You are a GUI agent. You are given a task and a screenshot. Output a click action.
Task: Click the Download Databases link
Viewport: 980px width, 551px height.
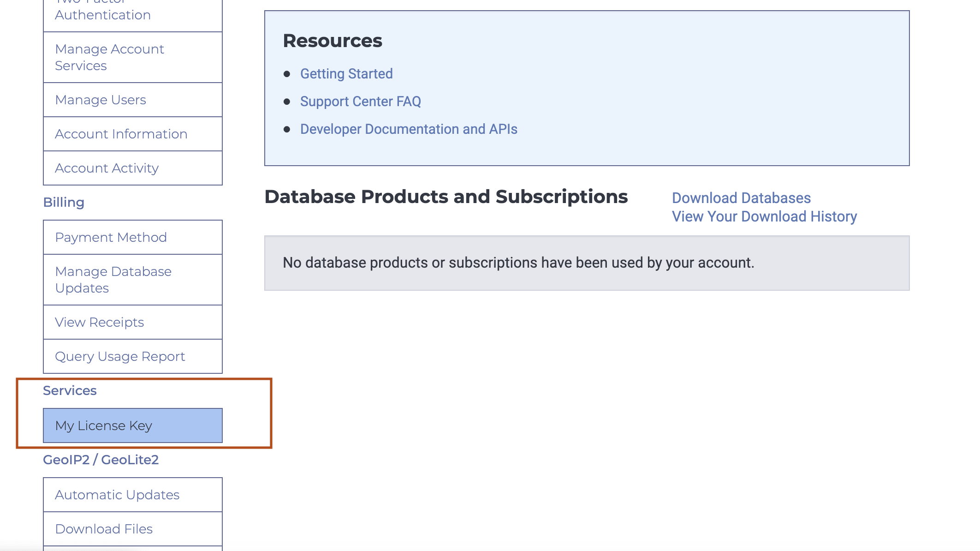tap(741, 198)
